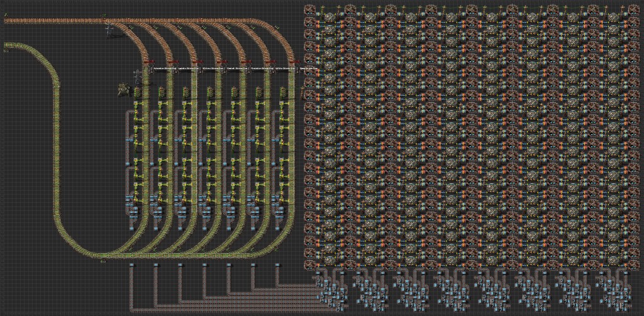
Task: Click the third belt balancer under the furnace grid
Action: 411,291
